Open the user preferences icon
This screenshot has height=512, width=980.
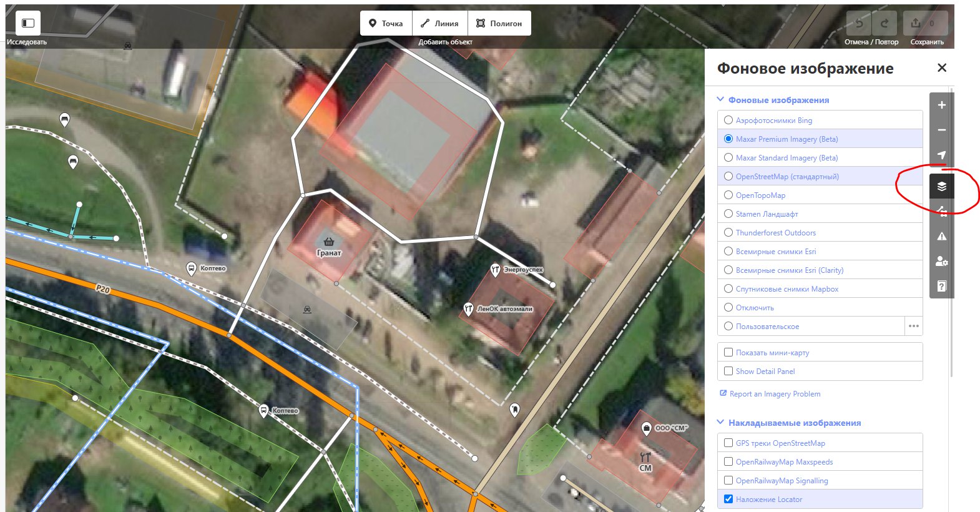pyautogui.click(x=942, y=261)
